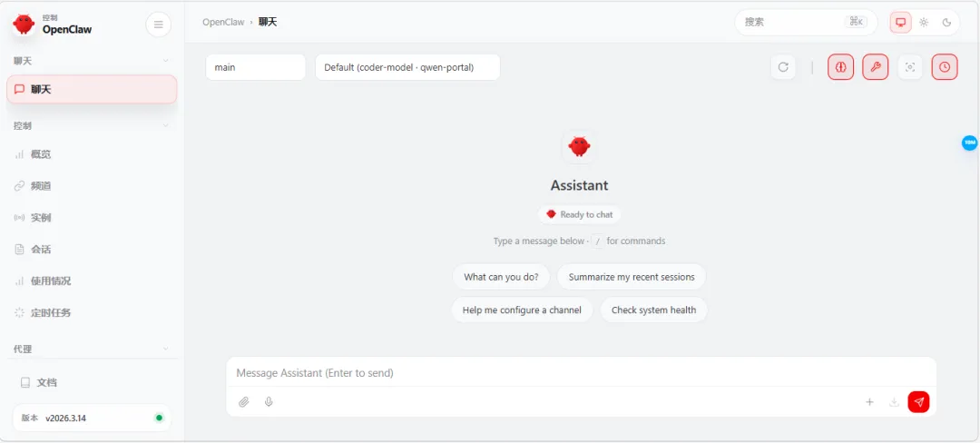Screen dimensions: 980x443
Task: Open the 定时任务 scheduled tasks page
Action: point(92,312)
